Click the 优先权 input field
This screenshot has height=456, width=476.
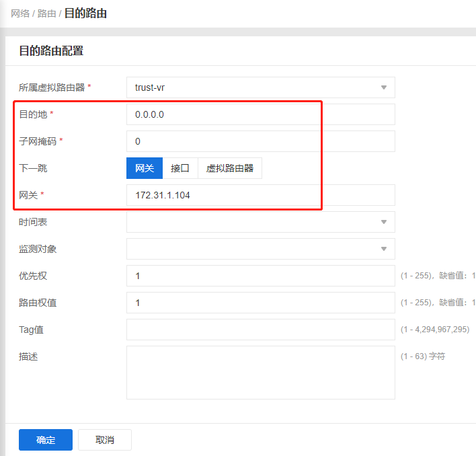[x=260, y=276]
